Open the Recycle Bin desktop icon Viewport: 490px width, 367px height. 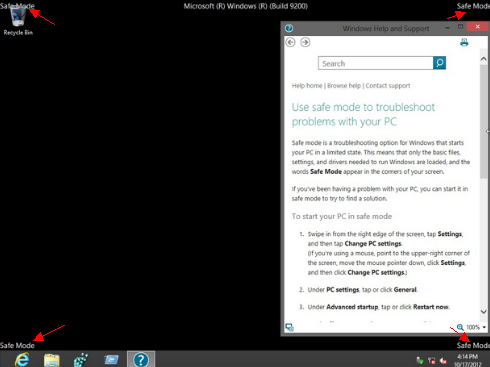click(x=18, y=20)
